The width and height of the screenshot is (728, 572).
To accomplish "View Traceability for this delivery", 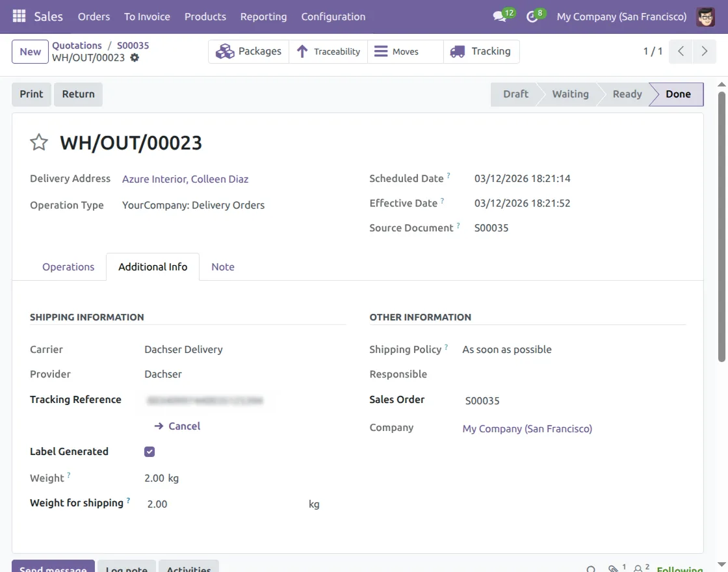I will tap(329, 51).
